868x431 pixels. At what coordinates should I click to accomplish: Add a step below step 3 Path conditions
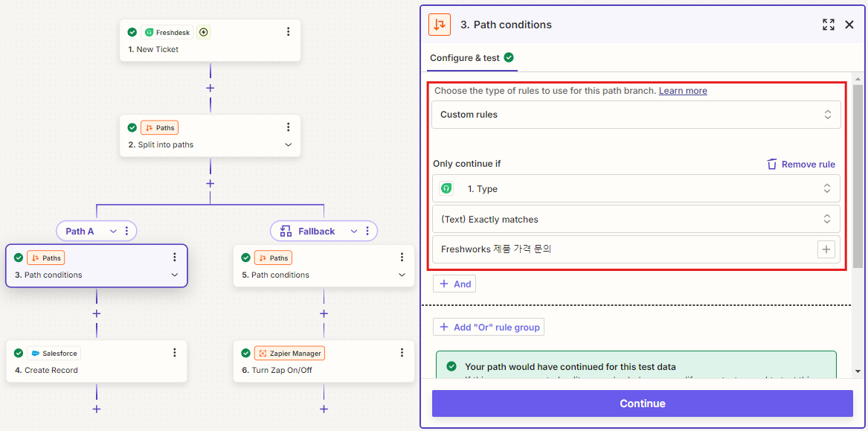97,313
